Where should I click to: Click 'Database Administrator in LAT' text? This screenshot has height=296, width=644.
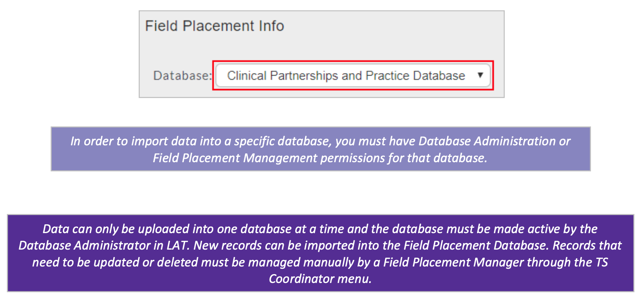tap(104, 245)
